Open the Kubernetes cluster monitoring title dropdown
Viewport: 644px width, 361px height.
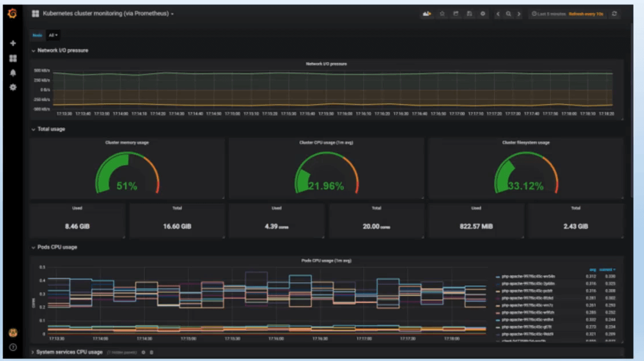[108, 14]
